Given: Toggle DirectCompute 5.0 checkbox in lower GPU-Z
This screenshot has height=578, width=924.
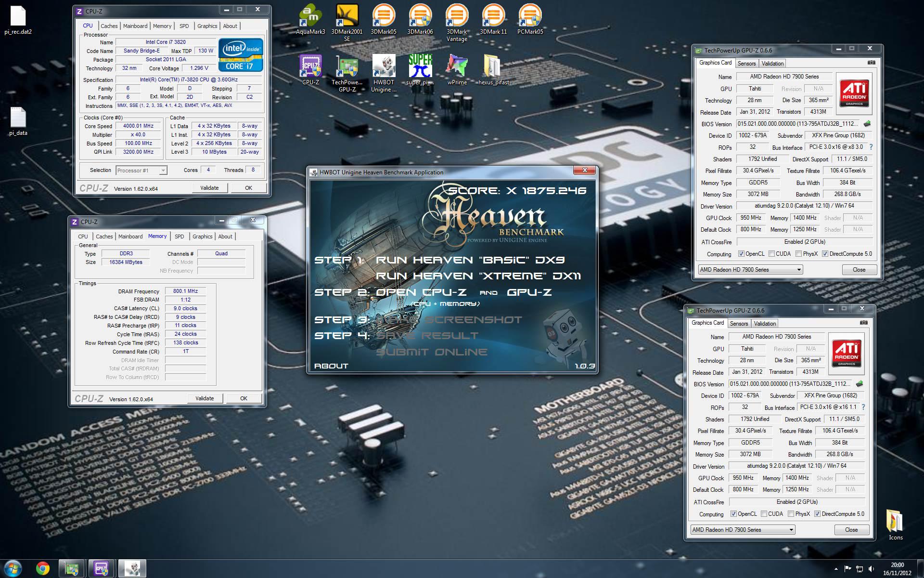Looking at the screenshot, I should point(817,514).
